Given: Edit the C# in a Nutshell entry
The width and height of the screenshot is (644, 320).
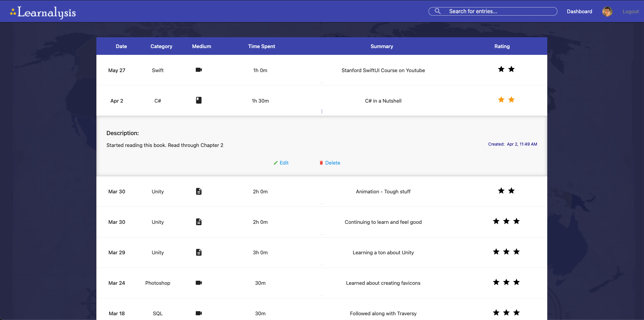Looking at the screenshot, I should coord(281,163).
